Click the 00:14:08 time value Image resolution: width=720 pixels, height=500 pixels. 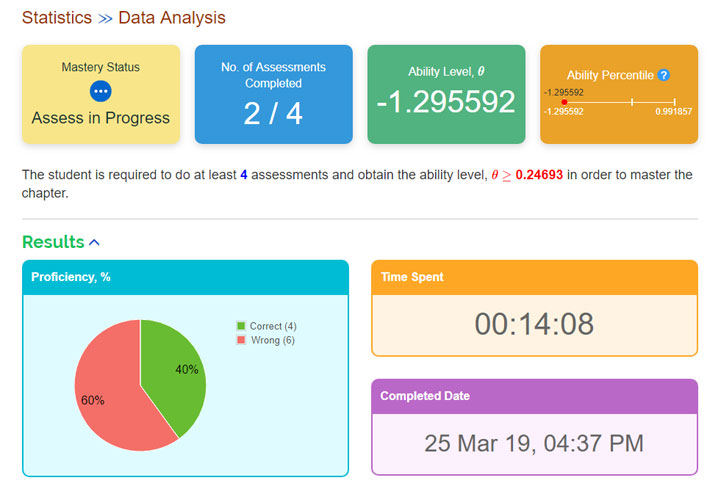pos(534,324)
